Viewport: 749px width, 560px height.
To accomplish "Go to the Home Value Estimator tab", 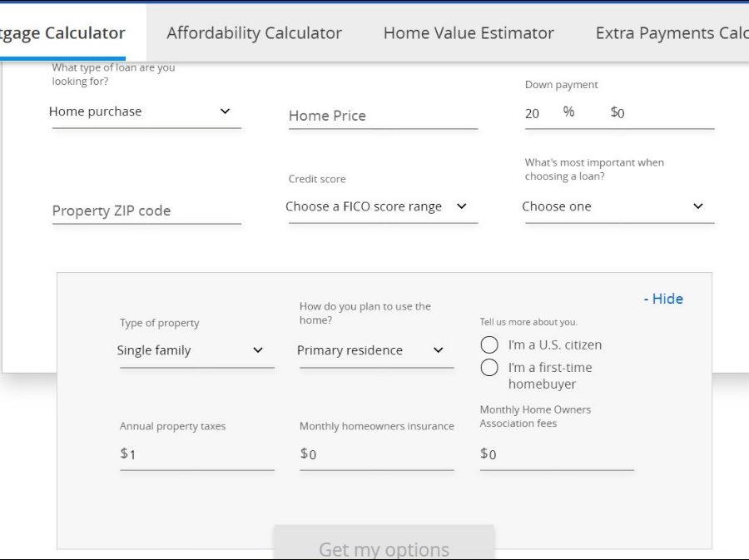I will click(469, 33).
